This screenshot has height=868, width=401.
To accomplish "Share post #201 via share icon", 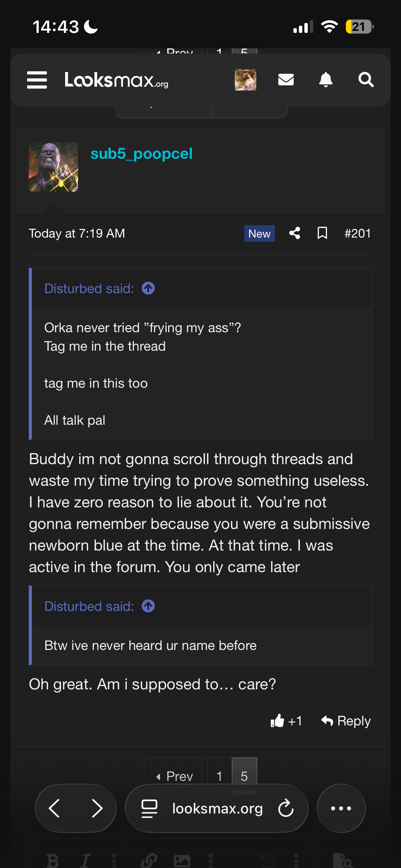I will [x=295, y=233].
